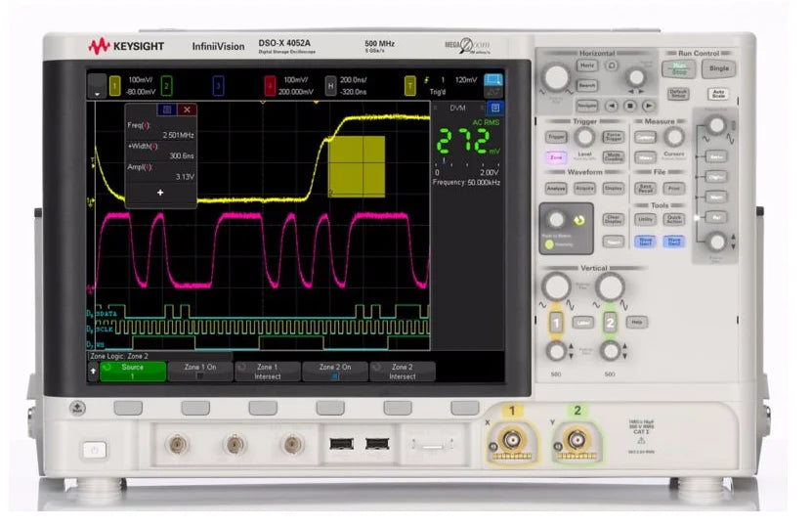Push the Auto Scale key
This screenshot has height=527, width=812.
click(718, 94)
